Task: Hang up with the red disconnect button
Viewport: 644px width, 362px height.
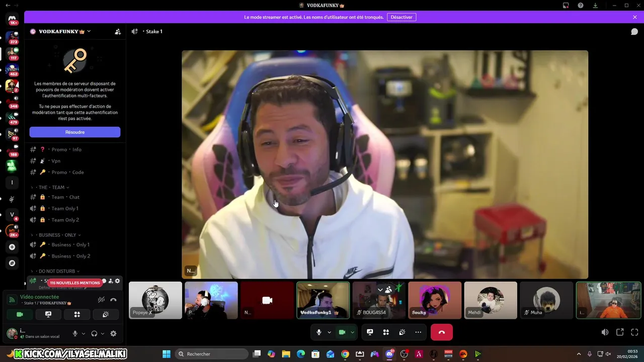Action: (442, 332)
